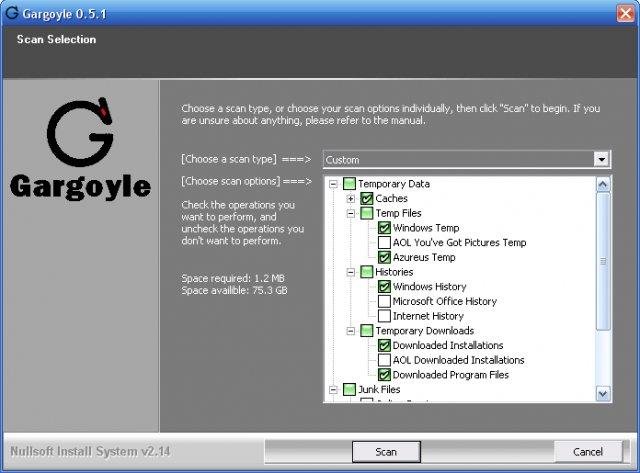Image resolution: width=640 pixels, height=473 pixels.
Task: Uncheck Windows Temp option
Action: (384, 228)
